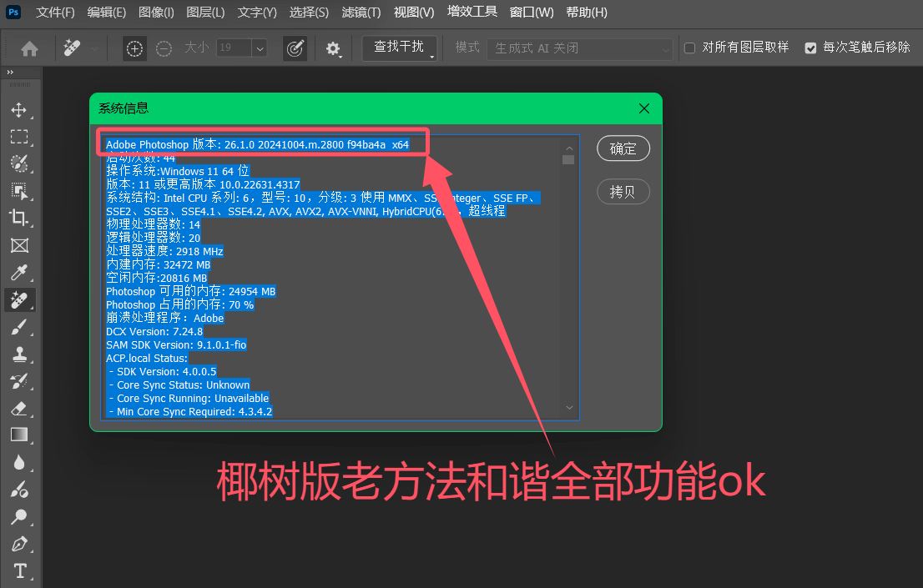Viewport: 923px width, 588px height.
Task: Open the 文字(Y) menu
Action: click(257, 13)
